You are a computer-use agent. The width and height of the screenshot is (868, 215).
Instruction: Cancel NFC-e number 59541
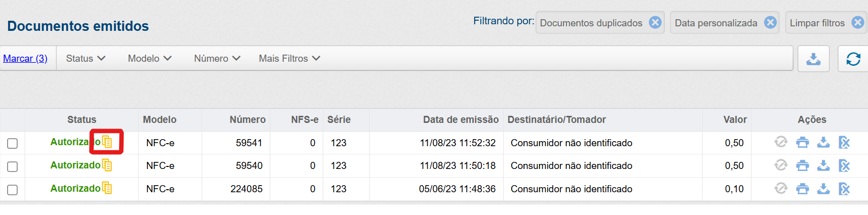tap(844, 143)
